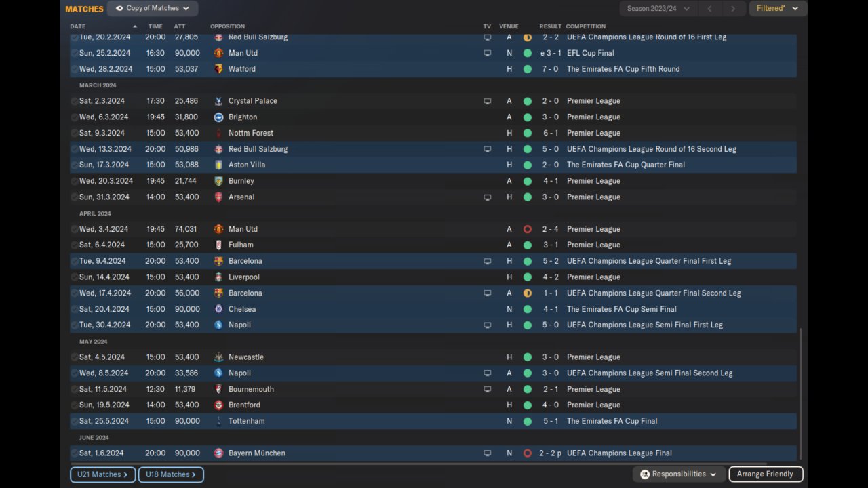This screenshot has width=868, height=488.
Task: Sort matches by the Date column header
Action: click(78, 26)
